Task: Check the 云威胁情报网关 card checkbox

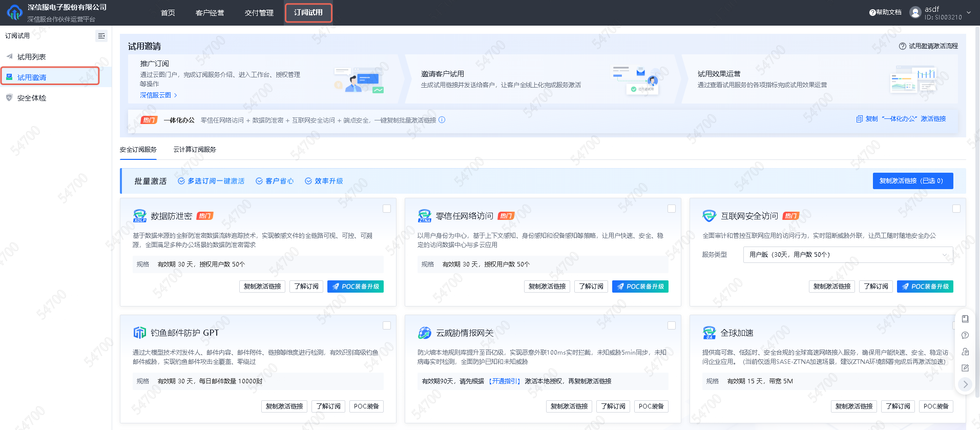Action: click(x=672, y=325)
